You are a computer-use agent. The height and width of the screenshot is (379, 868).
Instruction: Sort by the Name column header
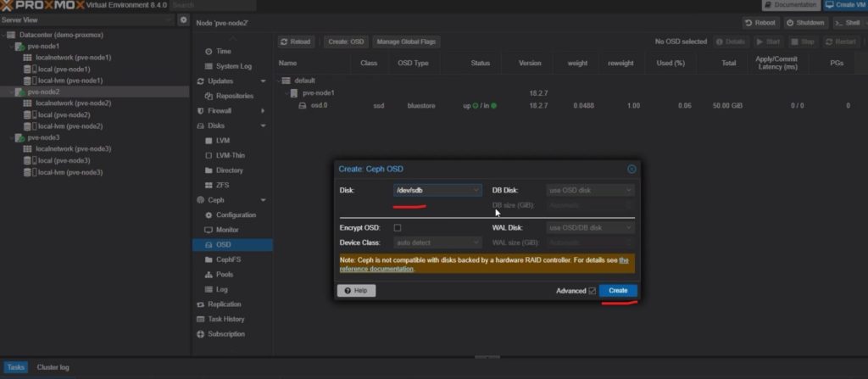pos(314,63)
